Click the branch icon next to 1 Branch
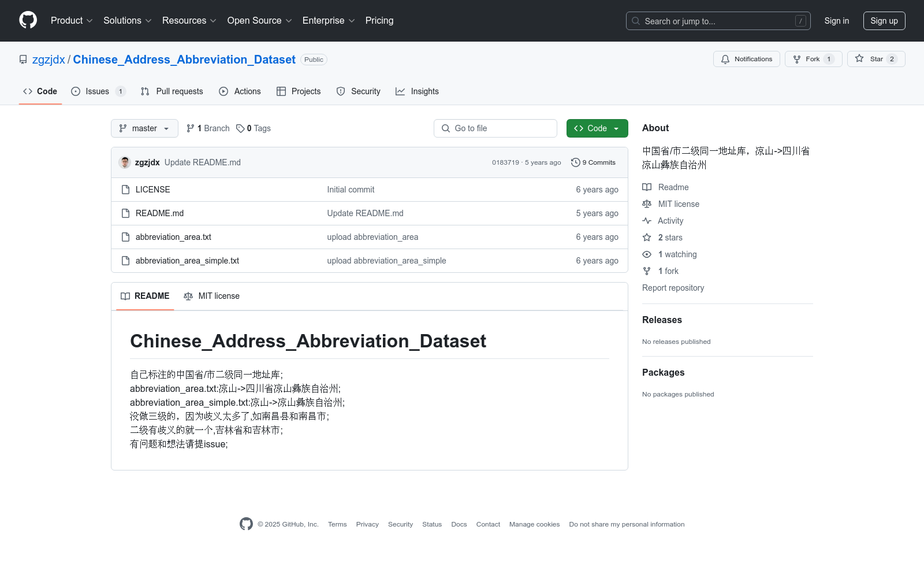Screen dimensions: 924x578 click(191, 128)
